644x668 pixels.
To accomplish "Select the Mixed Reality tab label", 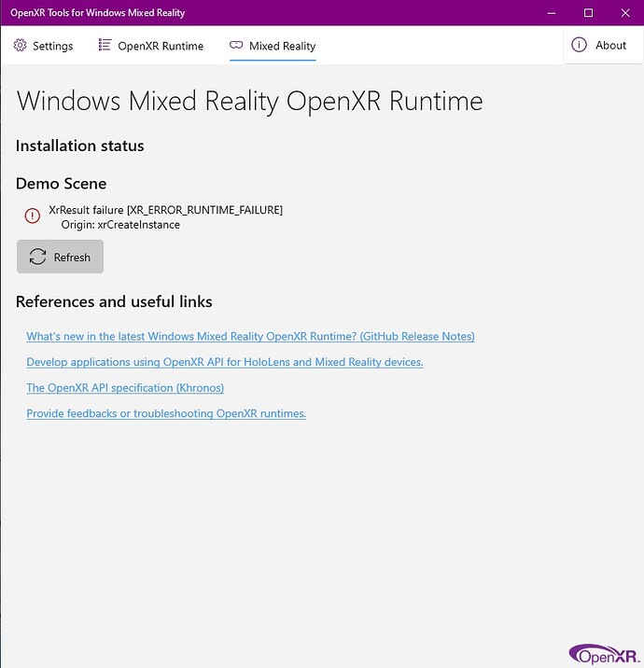I will [282, 46].
